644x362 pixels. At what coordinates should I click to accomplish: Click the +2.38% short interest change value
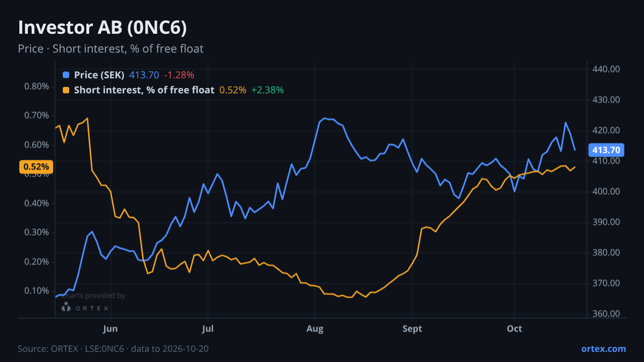coord(267,90)
